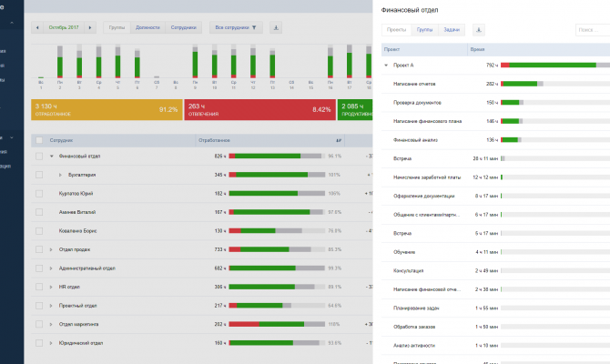
Task: Expand the Административный отдел group
Action: pos(51,268)
